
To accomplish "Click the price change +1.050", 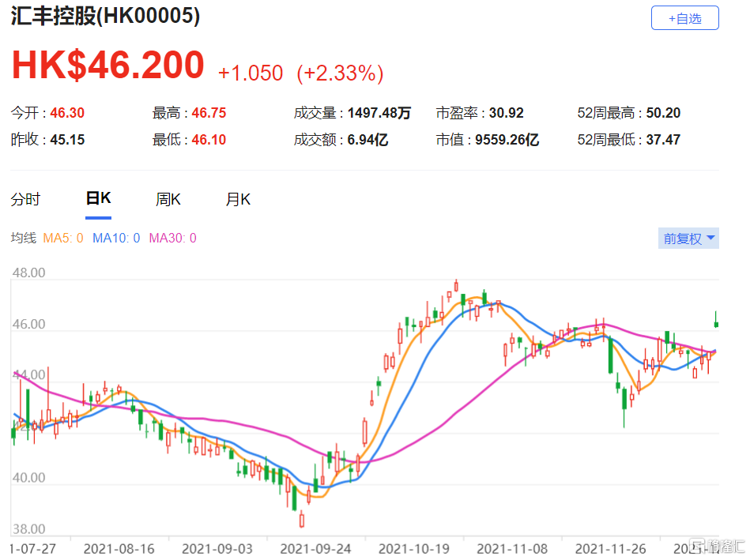I will point(251,73).
